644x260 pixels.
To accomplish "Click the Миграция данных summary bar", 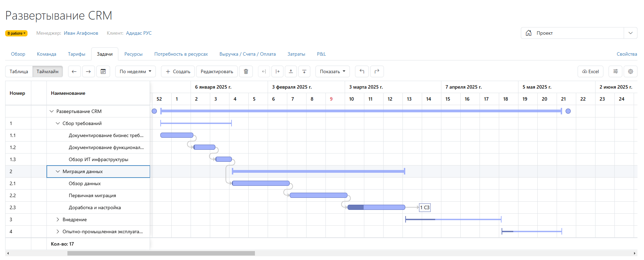I will click(x=319, y=171).
